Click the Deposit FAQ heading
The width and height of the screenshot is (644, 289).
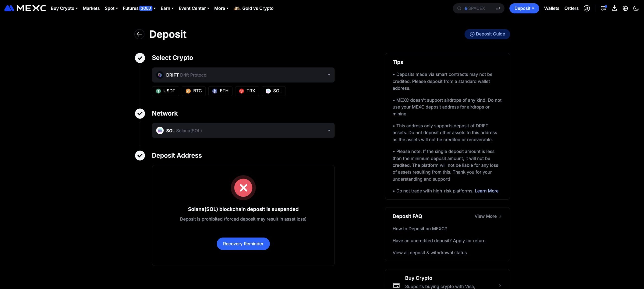[407, 216]
